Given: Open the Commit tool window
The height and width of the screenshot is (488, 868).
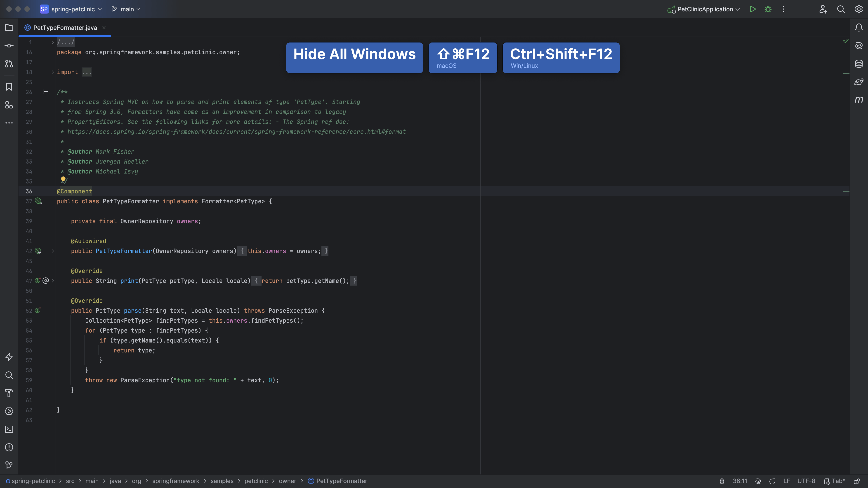Looking at the screenshot, I should coord(9,45).
